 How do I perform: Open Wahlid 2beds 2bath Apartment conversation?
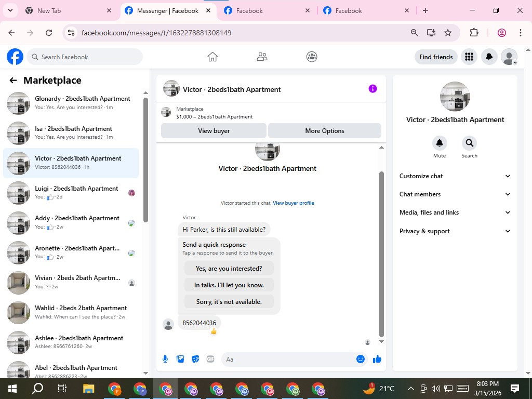point(71,312)
